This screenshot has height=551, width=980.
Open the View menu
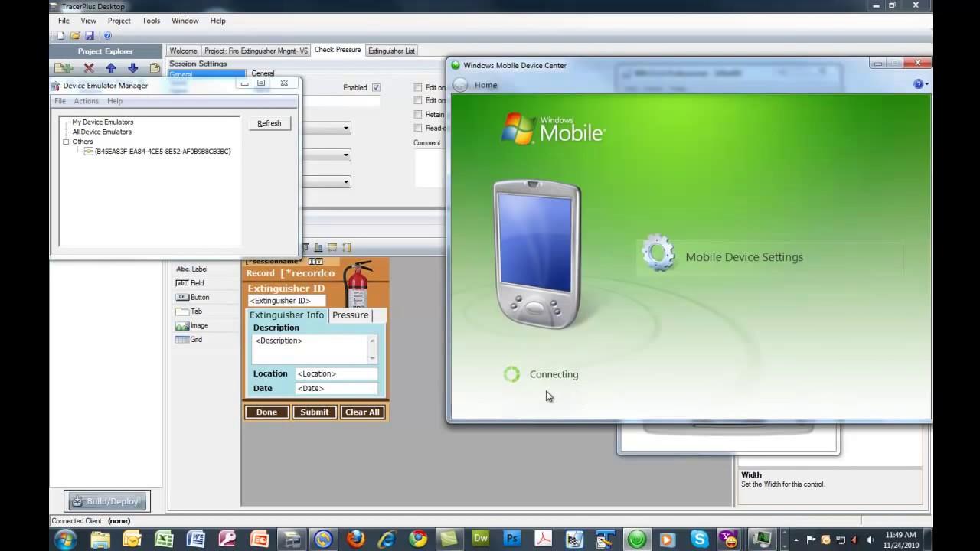[x=89, y=21]
